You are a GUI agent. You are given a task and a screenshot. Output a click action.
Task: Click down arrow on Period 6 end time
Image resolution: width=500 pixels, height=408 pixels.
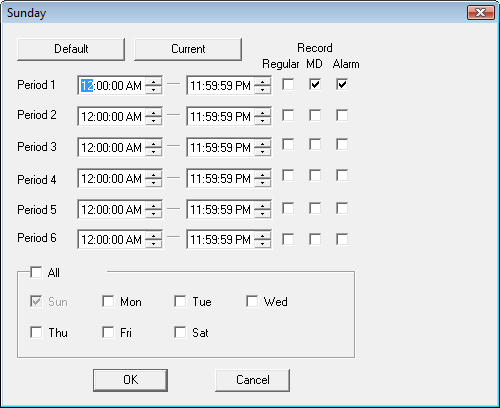click(263, 244)
